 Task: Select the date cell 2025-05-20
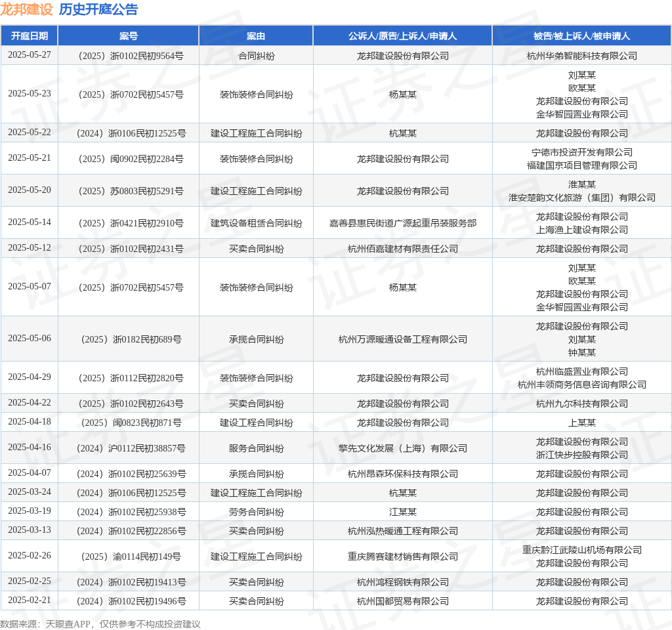(x=29, y=190)
